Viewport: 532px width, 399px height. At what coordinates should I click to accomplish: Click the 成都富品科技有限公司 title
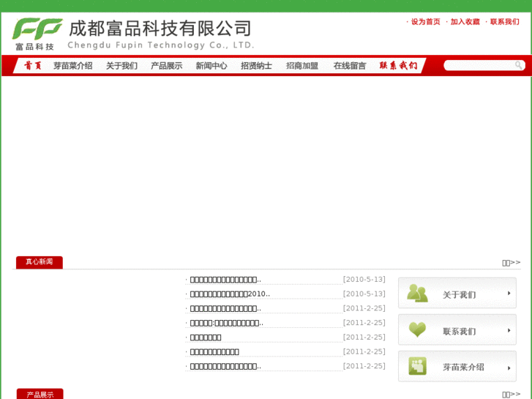click(160, 28)
